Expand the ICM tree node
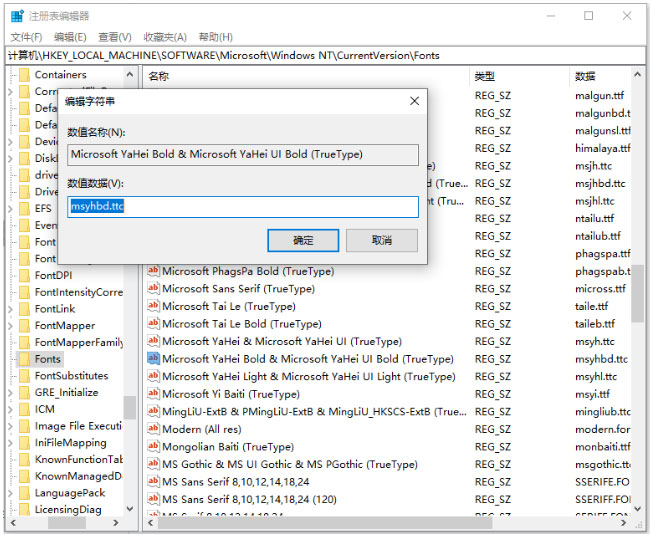Screen dimensions: 650x535 tap(11, 409)
